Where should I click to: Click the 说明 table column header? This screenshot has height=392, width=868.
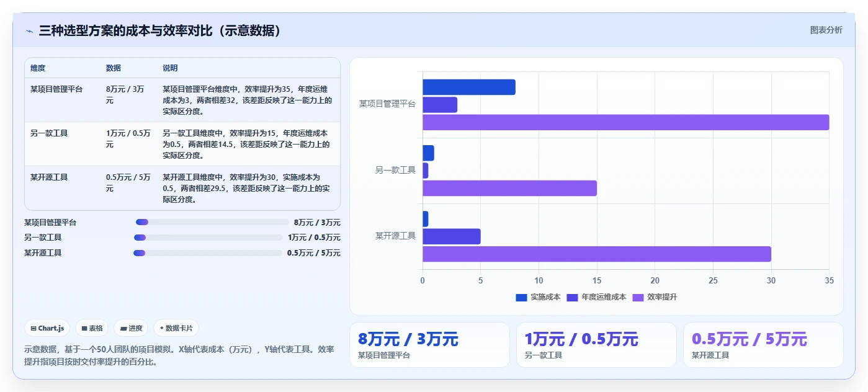pyautogui.click(x=170, y=68)
